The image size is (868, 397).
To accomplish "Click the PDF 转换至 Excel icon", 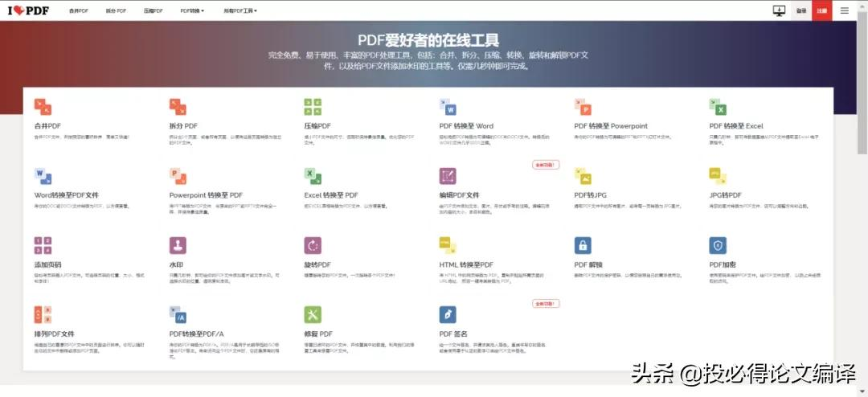I will 718,107.
